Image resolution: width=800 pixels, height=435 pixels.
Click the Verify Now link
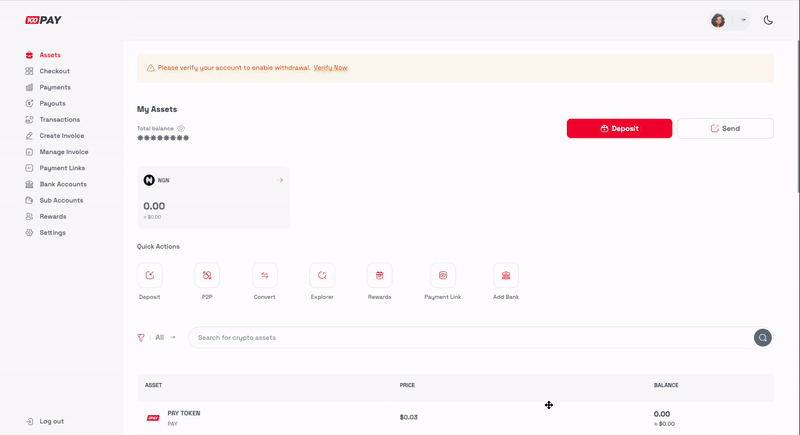click(331, 68)
